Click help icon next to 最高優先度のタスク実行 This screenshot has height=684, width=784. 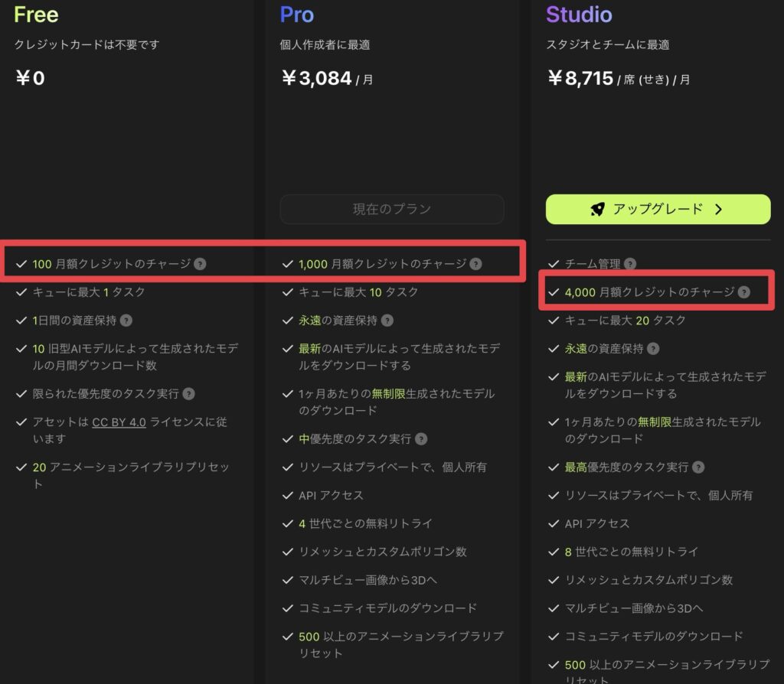click(698, 467)
